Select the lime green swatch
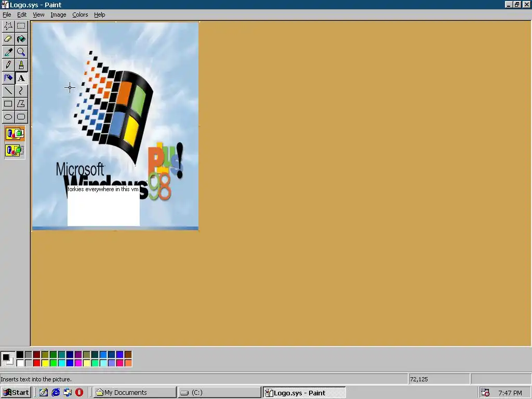The height and width of the screenshot is (399, 532). (54, 363)
